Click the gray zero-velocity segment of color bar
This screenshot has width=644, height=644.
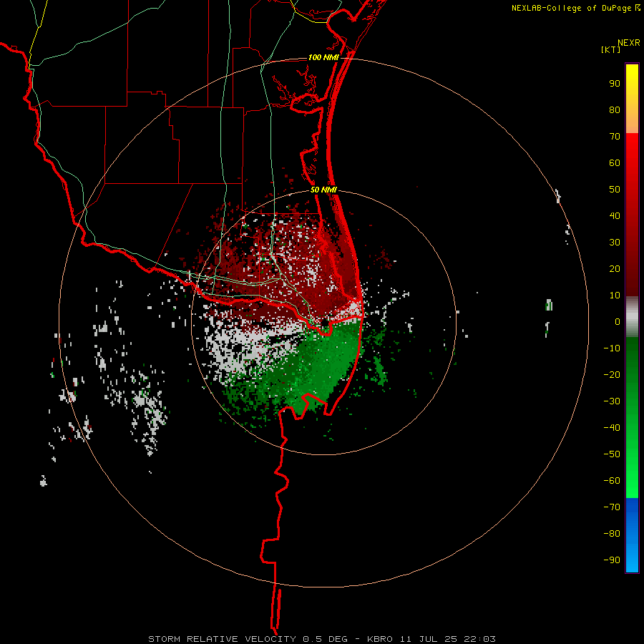tap(632, 317)
